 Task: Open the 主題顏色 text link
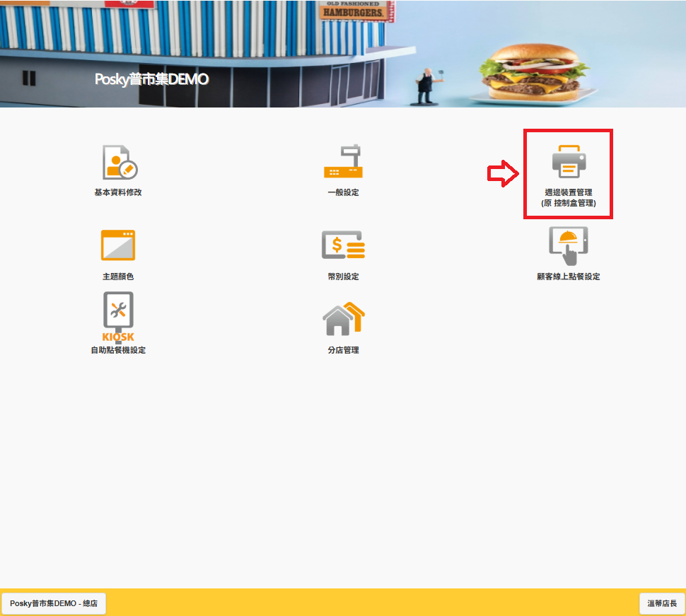(118, 277)
